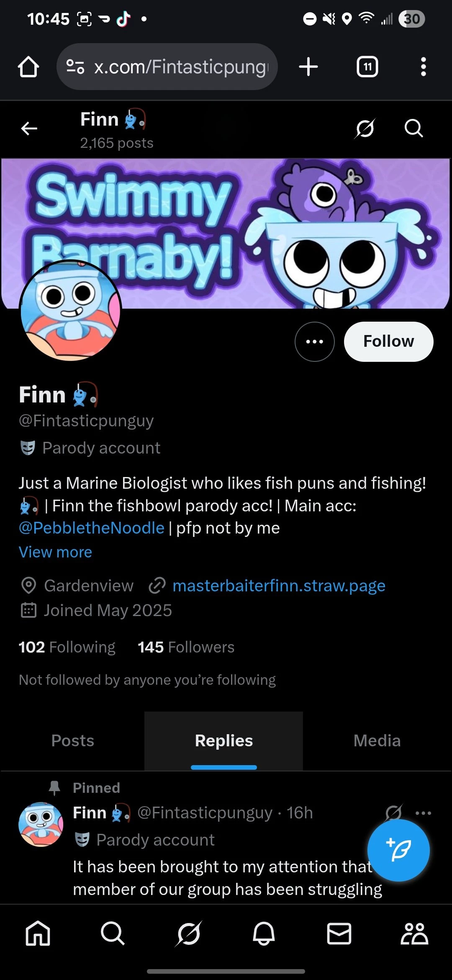Tap the profile search magnifier icon
This screenshot has width=452, height=980.
[x=413, y=128]
